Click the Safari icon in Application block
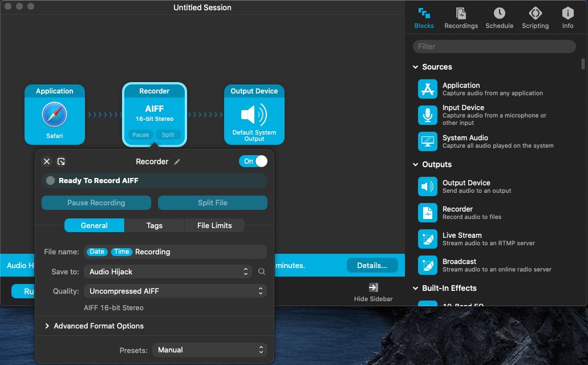The image size is (588, 365). point(54,115)
